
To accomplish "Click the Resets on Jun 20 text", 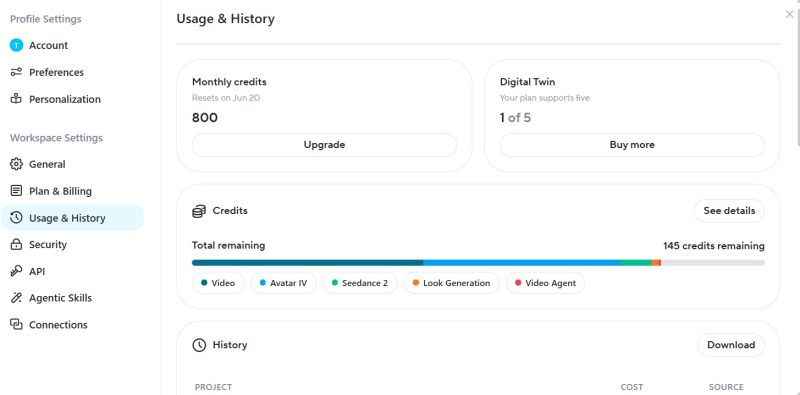I will (226, 98).
